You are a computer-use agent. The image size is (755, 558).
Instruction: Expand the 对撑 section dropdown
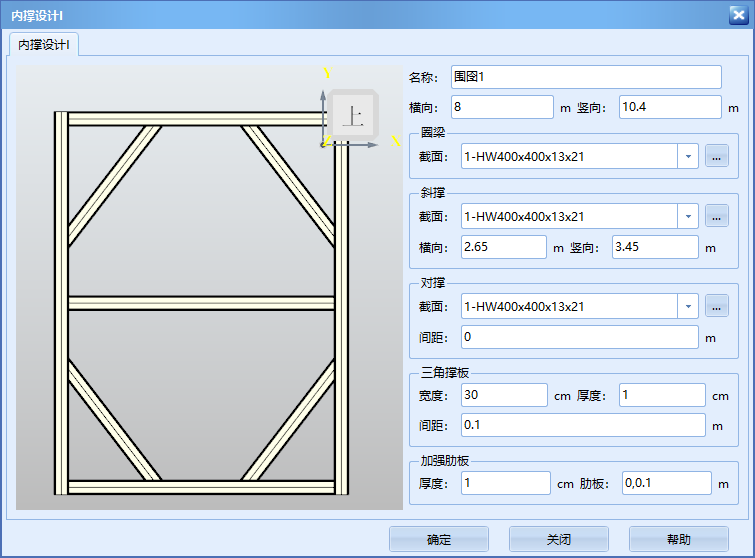click(687, 306)
